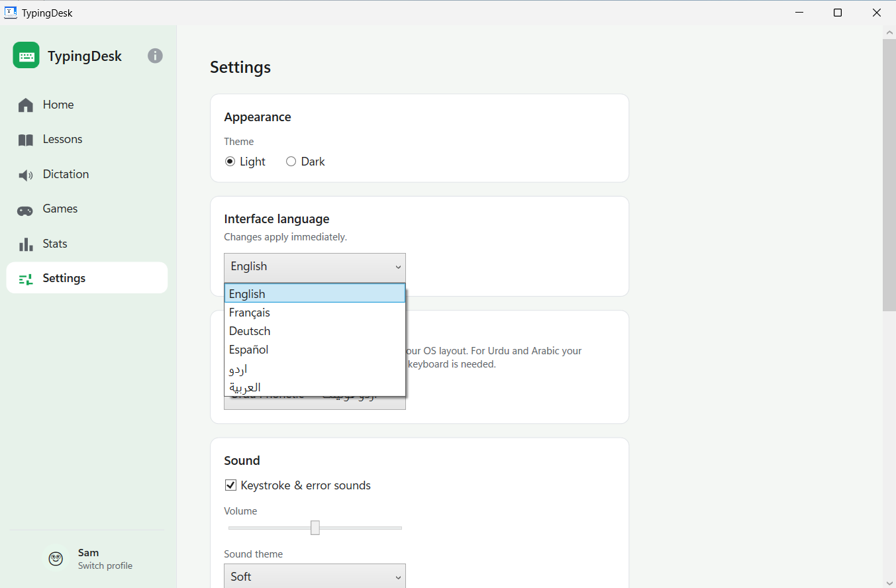The image size is (896, 588).
Task: Open the Sound theme Soft dropdown
Action: click(315, 576)
